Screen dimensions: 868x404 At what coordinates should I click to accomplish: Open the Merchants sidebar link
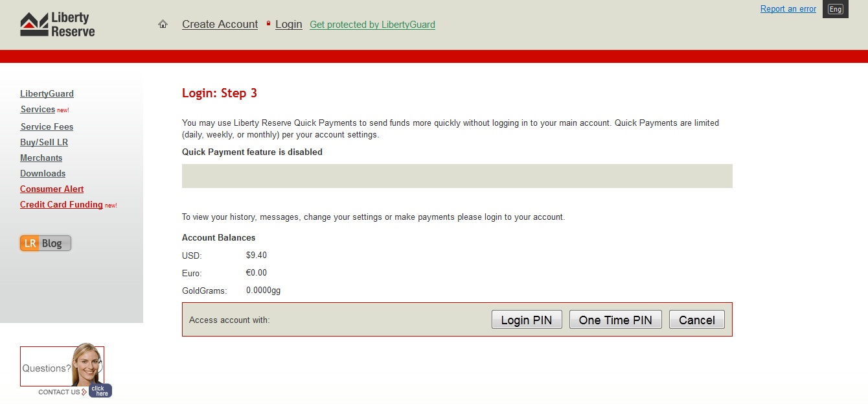[x=41, y=158]
